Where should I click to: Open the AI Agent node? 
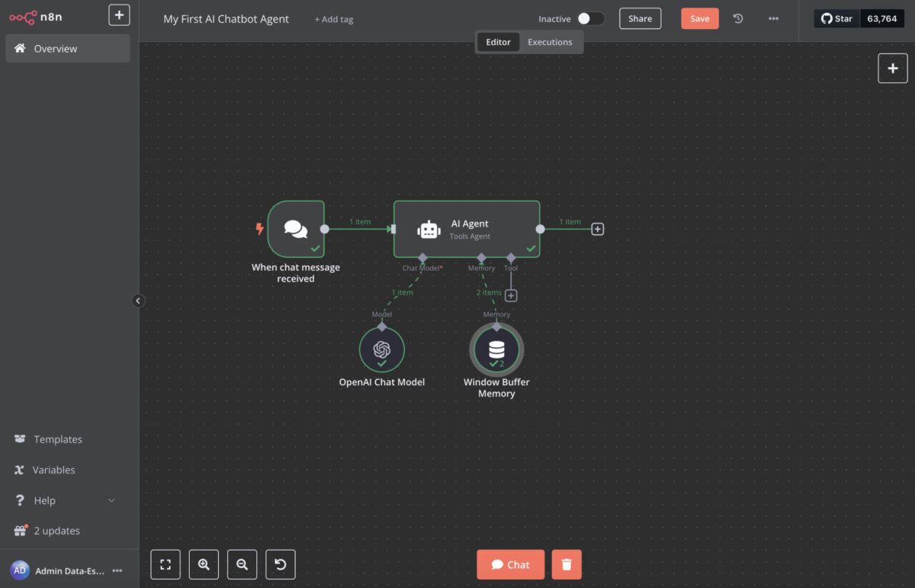466,229
